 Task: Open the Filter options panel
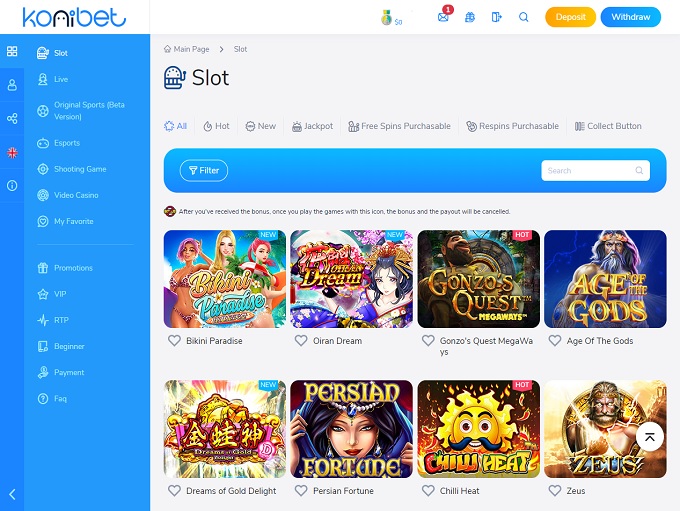pos(204,170)
